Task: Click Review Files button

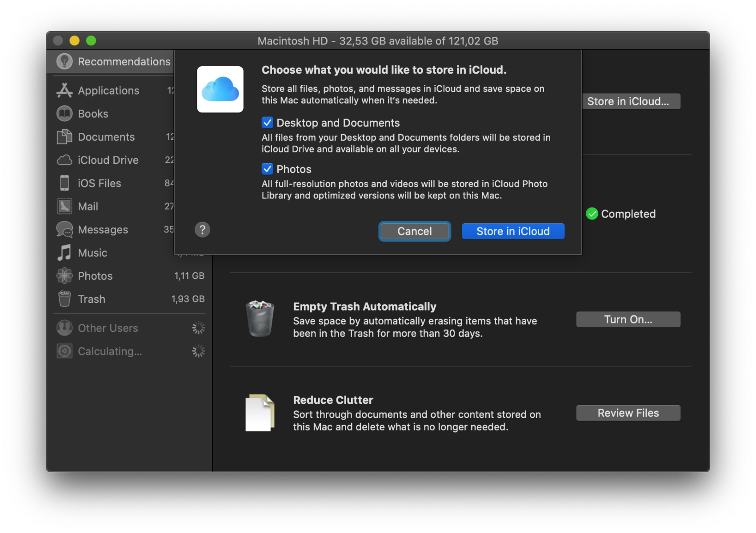Action: click(628, 413)
